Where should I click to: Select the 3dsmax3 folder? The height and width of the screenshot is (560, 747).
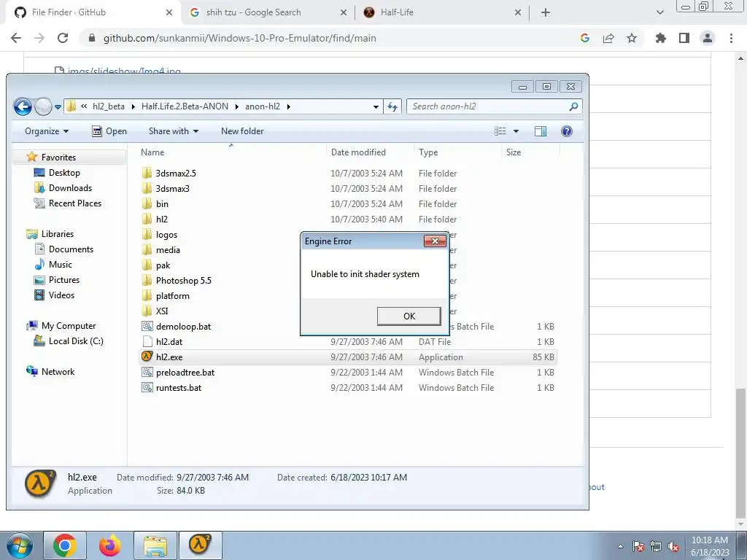(172, 189)
